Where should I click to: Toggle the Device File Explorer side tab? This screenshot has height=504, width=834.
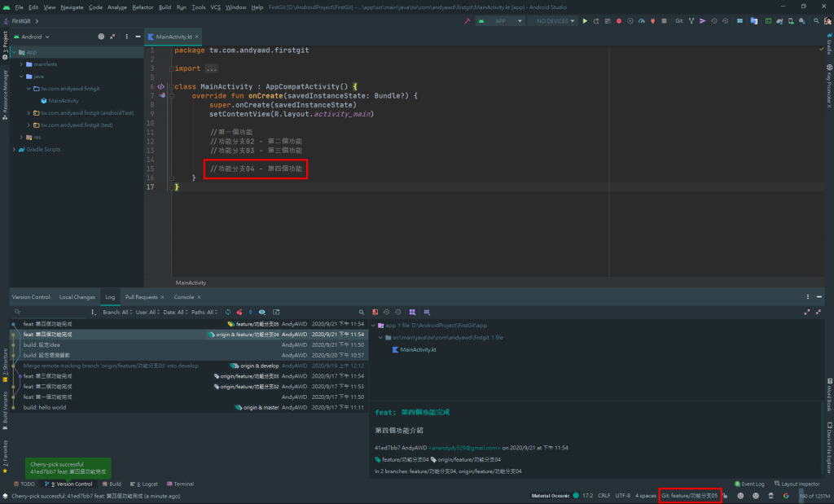click(x=829, y=448)
